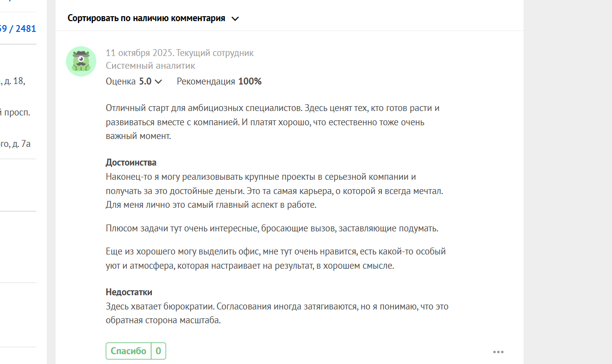Viewport: 612px width, 364px height.
Task: Open the review sorting dropdown
Action: pyautogui.click(x=146, y=19)
